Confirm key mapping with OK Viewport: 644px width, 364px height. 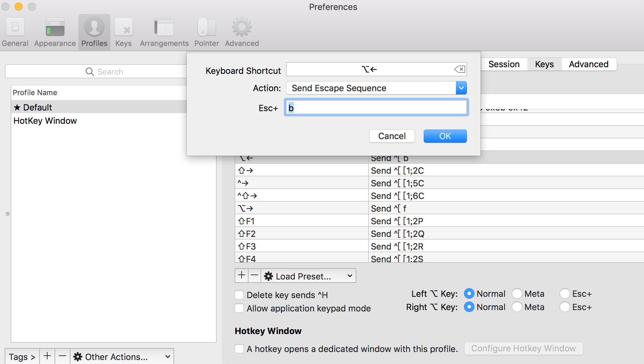click(x=445, y=136)
